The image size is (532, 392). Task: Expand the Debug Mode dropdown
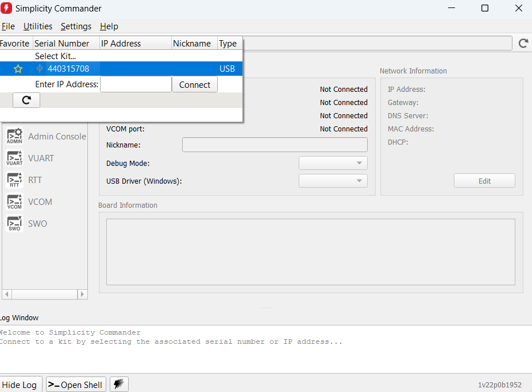click(333, 163)
